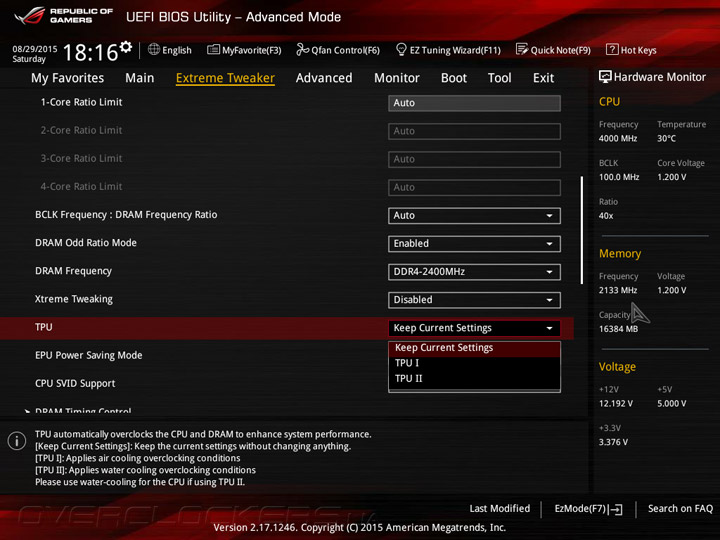Click the settings gear next to clock
Screen dimensions: 720x540
point(126,46)
